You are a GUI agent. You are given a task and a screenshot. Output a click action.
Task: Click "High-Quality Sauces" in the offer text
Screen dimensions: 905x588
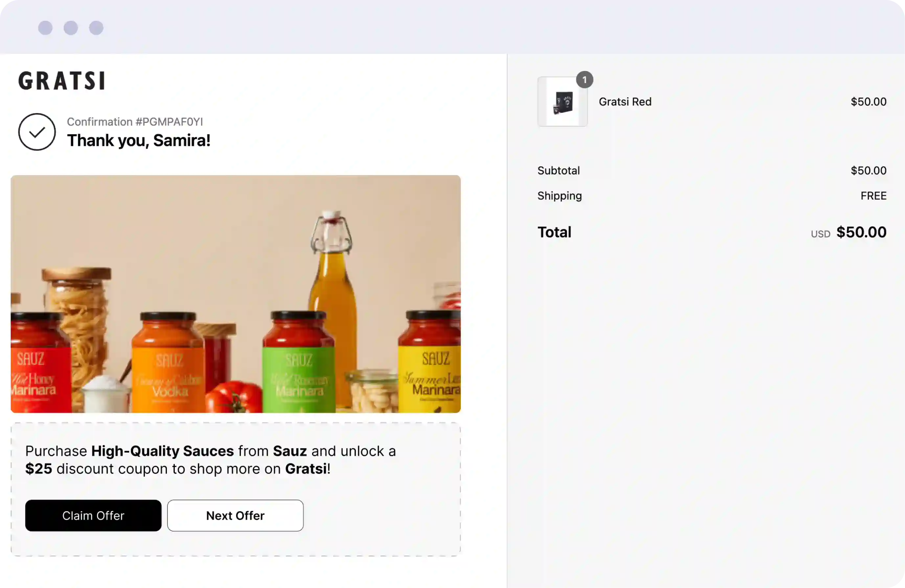point(162,451)
